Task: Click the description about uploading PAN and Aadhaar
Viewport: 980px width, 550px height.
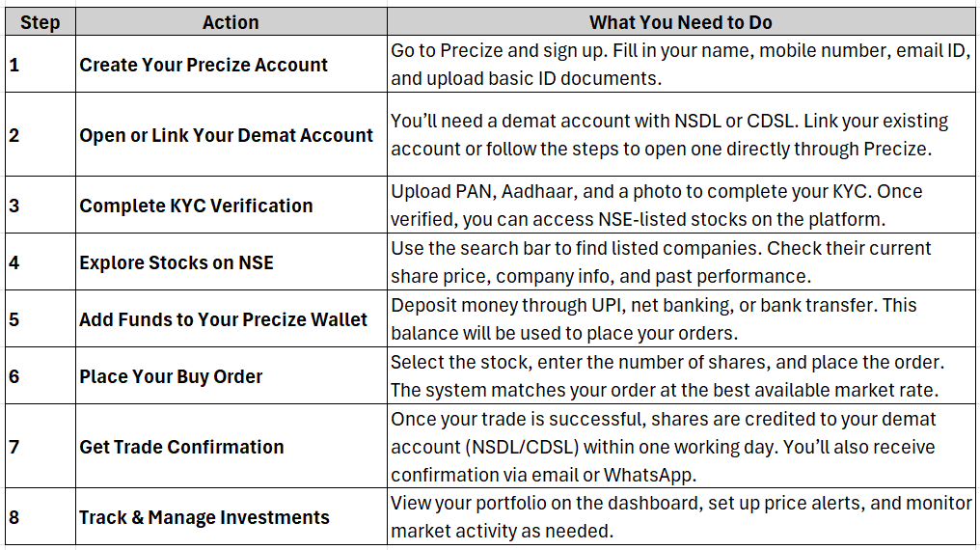Action: 680,206
